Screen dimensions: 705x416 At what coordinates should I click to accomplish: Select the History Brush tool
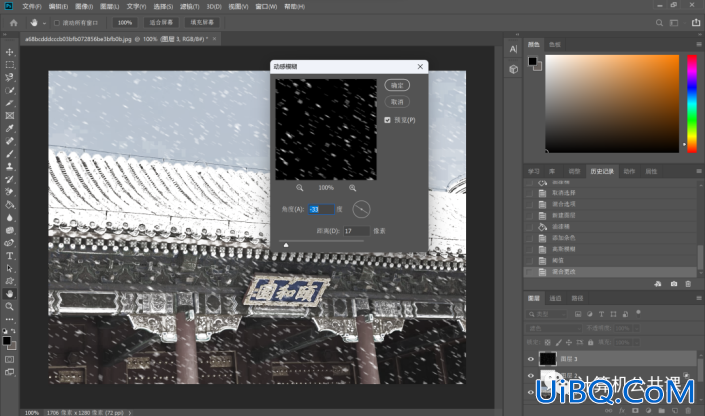[9, 179]
